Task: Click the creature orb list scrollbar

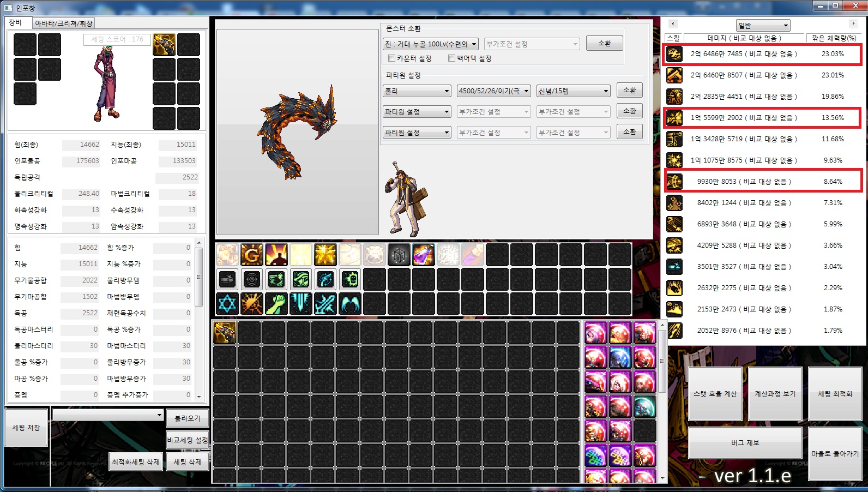Action: click(662, 361)
